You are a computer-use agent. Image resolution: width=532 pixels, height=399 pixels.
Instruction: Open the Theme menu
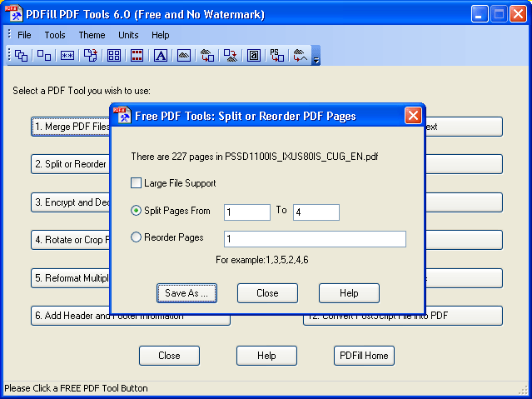click(92, 35)
